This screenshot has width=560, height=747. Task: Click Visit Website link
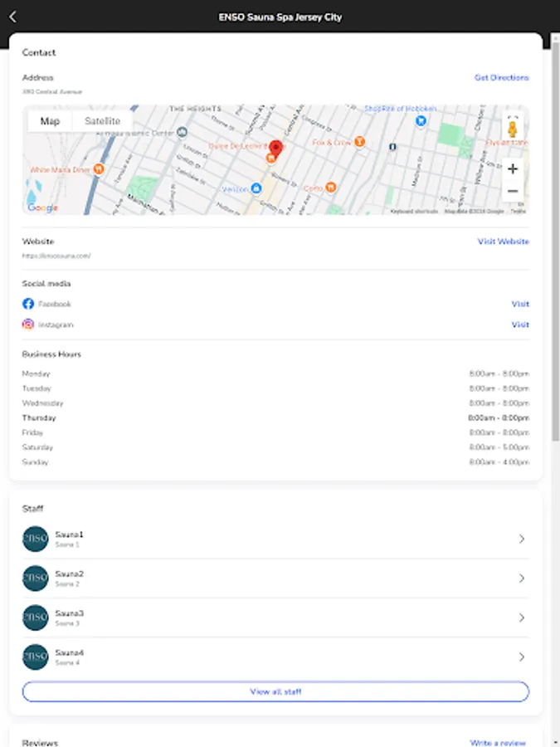tap(504, 242)
